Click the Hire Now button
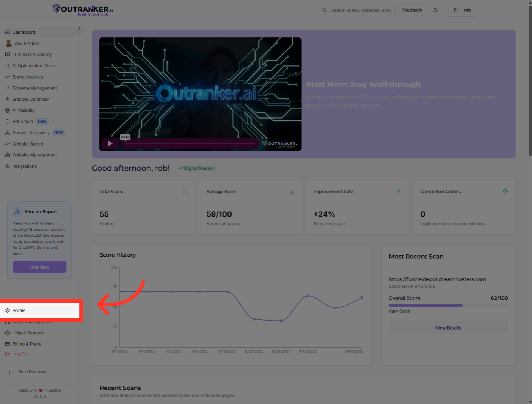Screen dimensions: 532x404 point(39,267)
